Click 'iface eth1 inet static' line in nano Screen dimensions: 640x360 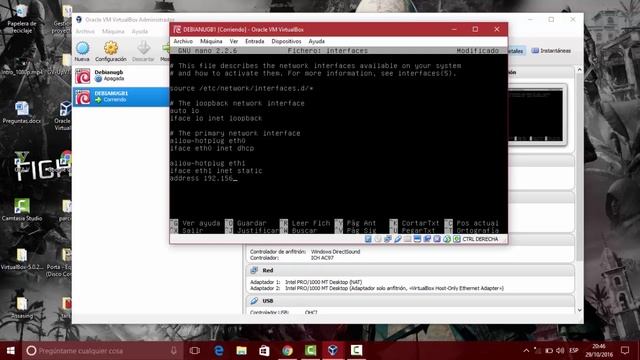pos(216,171)
